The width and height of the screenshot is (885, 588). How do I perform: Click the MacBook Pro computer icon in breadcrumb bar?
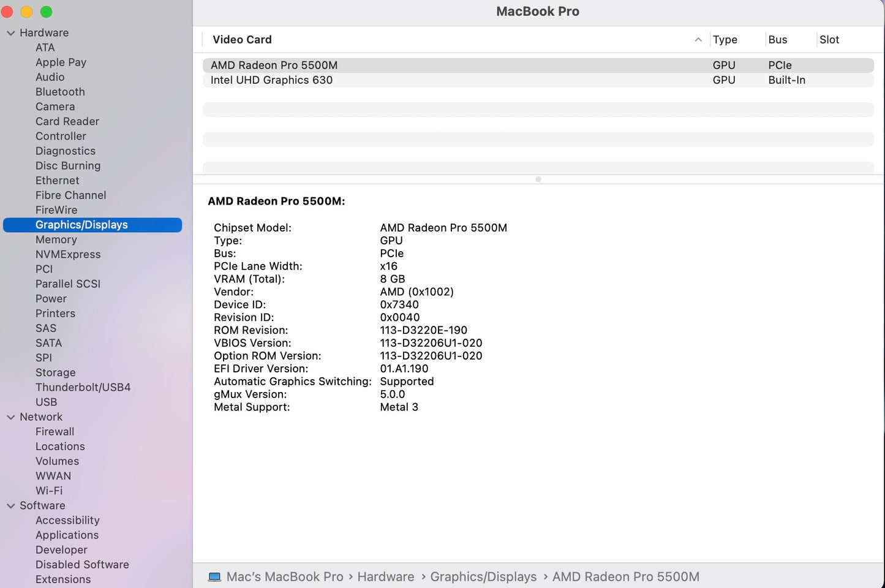[x=214, y=576]
